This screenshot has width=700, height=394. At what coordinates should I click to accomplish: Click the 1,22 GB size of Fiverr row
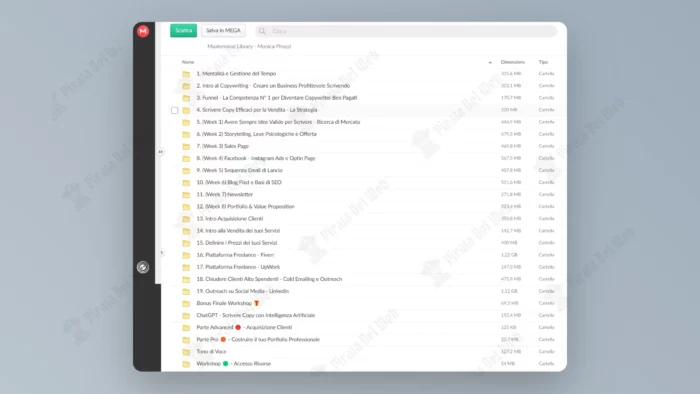pos(509,255)
